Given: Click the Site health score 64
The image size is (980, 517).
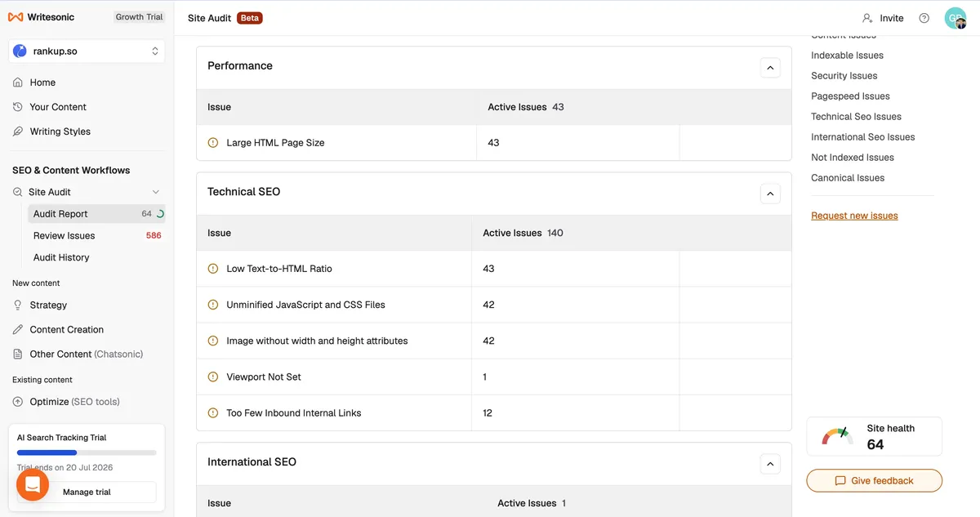Looking at the screenshot, I should tap(875, 445).
